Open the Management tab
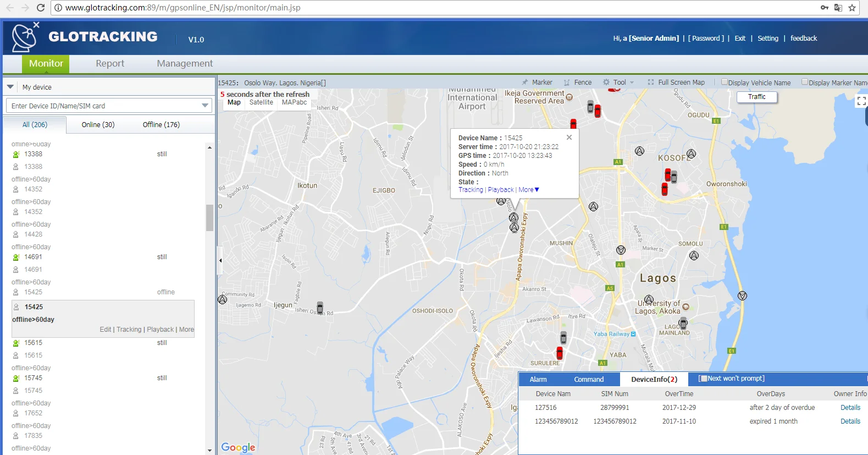The width and height of the screenshot is (868, 455). (185, 64)
